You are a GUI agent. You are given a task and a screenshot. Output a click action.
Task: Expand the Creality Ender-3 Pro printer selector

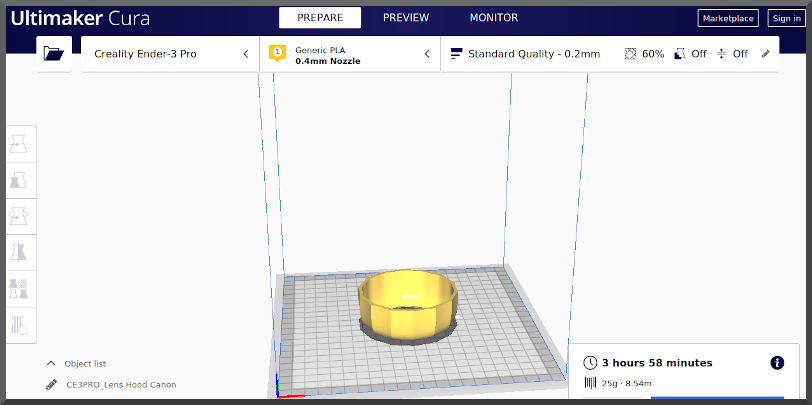point(170,54)
